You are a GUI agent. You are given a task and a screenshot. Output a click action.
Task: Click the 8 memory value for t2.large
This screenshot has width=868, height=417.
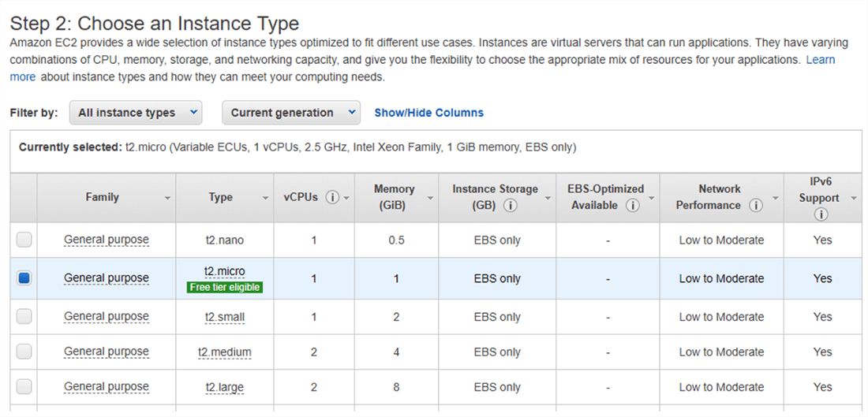tap(396, 387)
